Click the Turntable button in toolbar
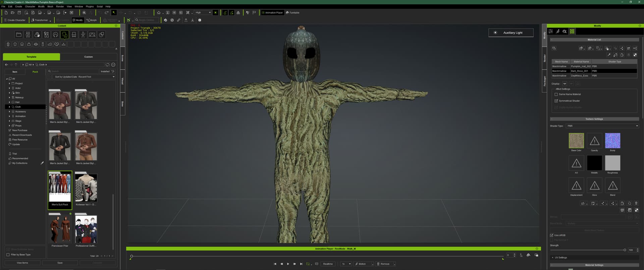644x270 pixels. pyautogui.click(x=292, y=13)
